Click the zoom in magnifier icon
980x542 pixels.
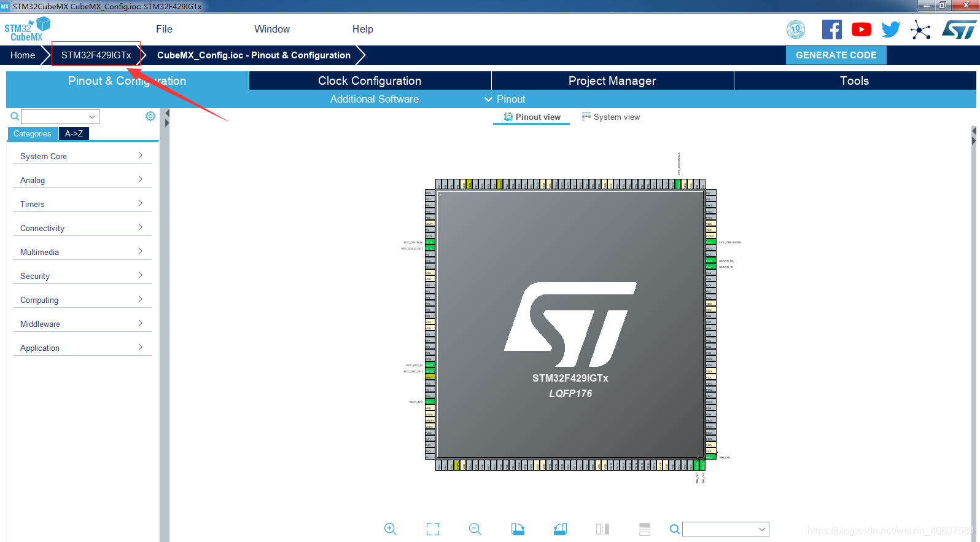(391, 529)
